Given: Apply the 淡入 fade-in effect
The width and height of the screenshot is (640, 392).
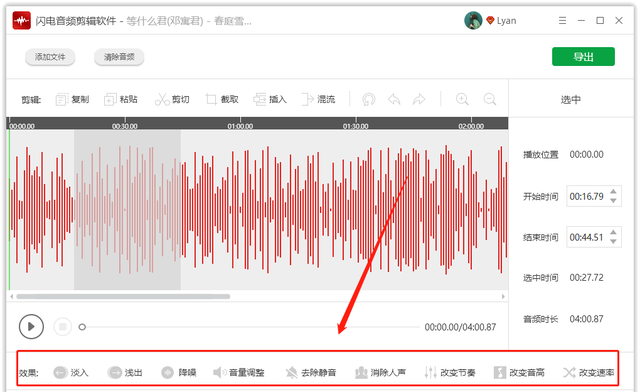Looking at the screenshot, I should (x=71, y=372).
